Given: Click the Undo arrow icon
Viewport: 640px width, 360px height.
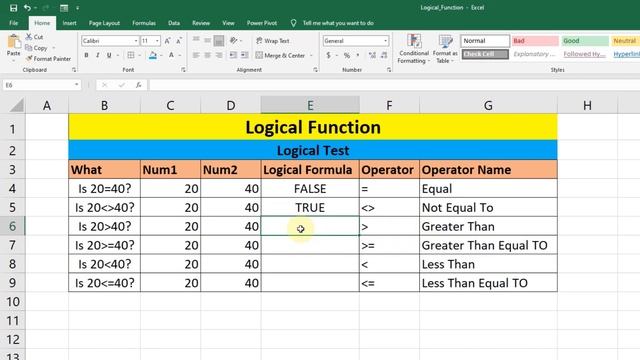Looking at the screenshot, I should [27, 8].
